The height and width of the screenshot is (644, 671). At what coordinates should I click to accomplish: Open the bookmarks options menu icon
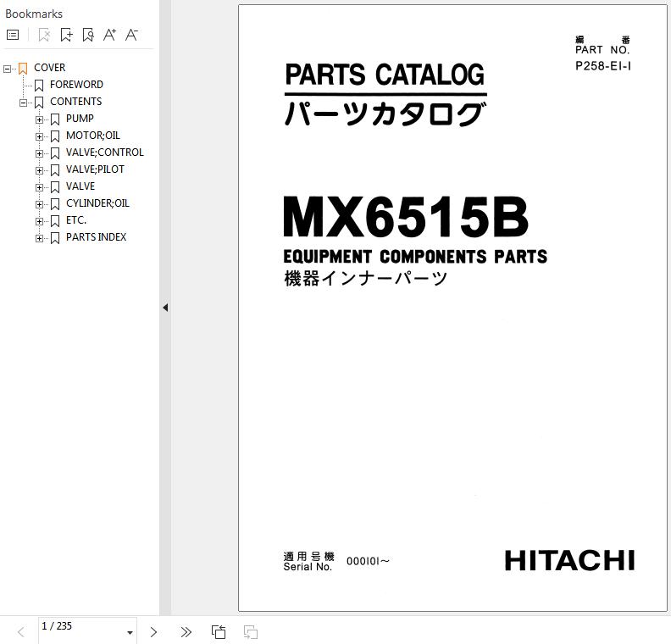point(13,35)
